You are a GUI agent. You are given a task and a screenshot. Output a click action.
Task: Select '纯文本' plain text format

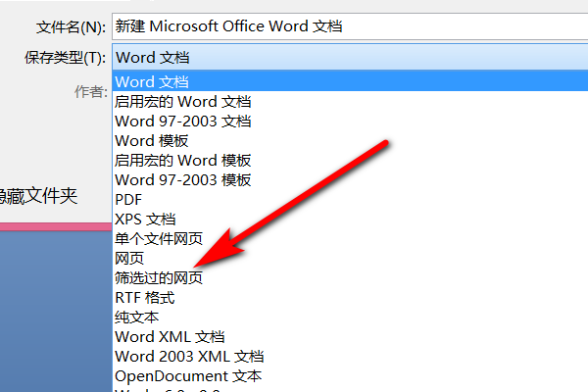[x=350, y=318]
